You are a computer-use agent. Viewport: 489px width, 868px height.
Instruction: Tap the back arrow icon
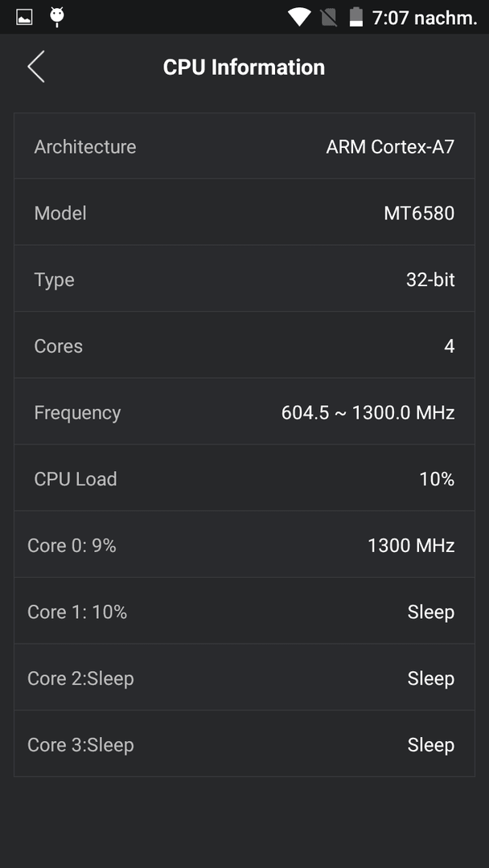point(36,67)
